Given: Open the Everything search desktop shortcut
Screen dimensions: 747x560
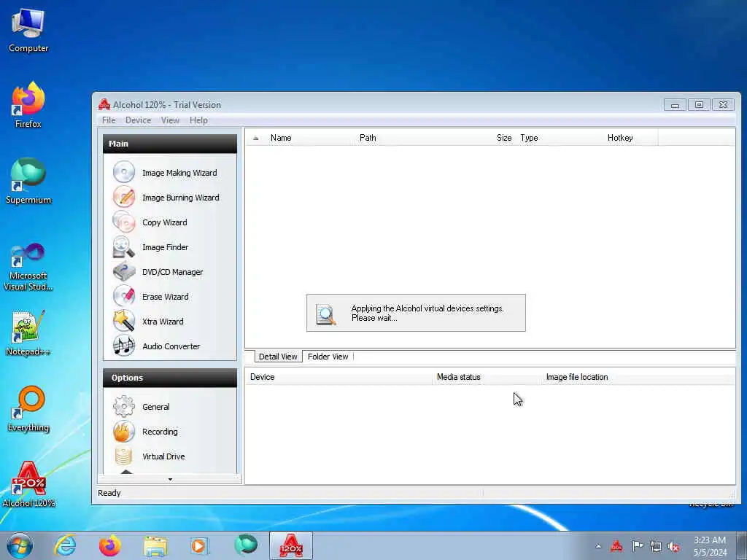Looking at the screenshot, I should tap(28, 409).
